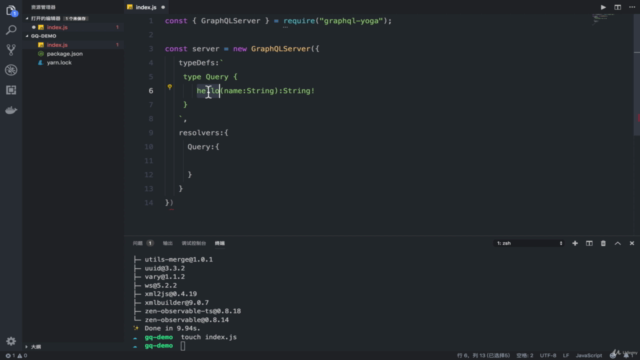Select index.js in GQ-DEMO folder
Screen dimensions: 640x360
(57, 45)
